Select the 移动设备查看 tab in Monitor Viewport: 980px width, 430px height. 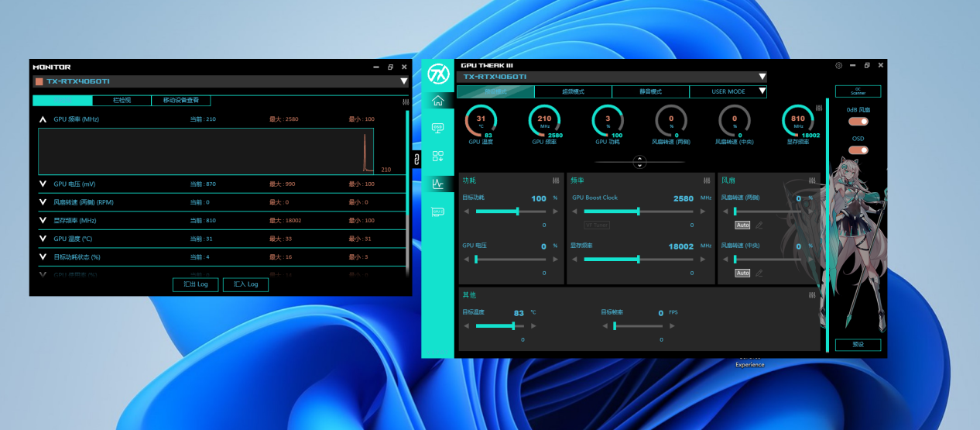(180, 101)
